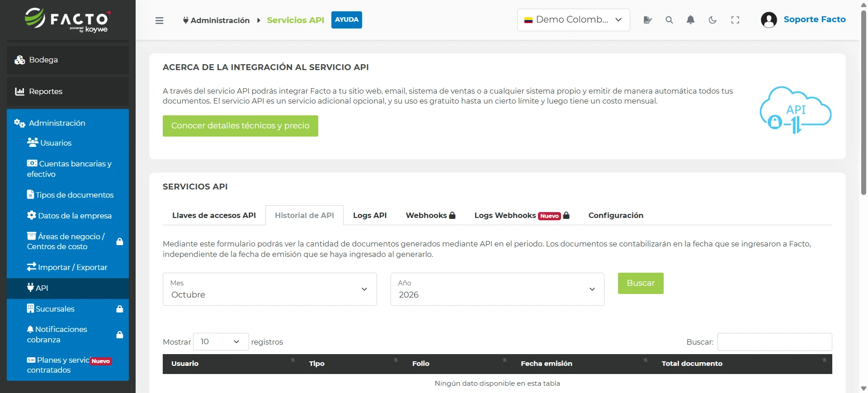Viewport: 868px width, 393px height.
Task: Open the Año dropdown
Action: tap(497, 289)
